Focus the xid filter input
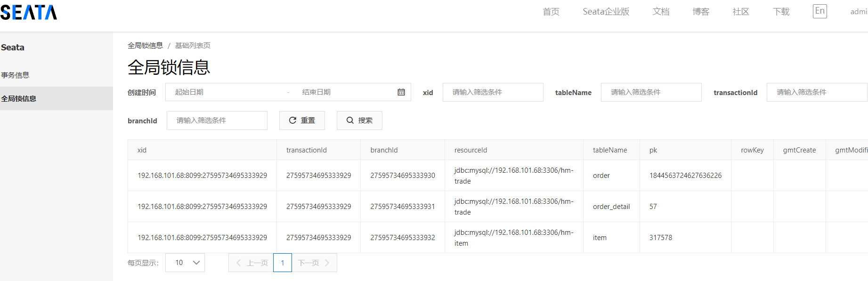Screen dimensions: 868x281 click(493, 92)
